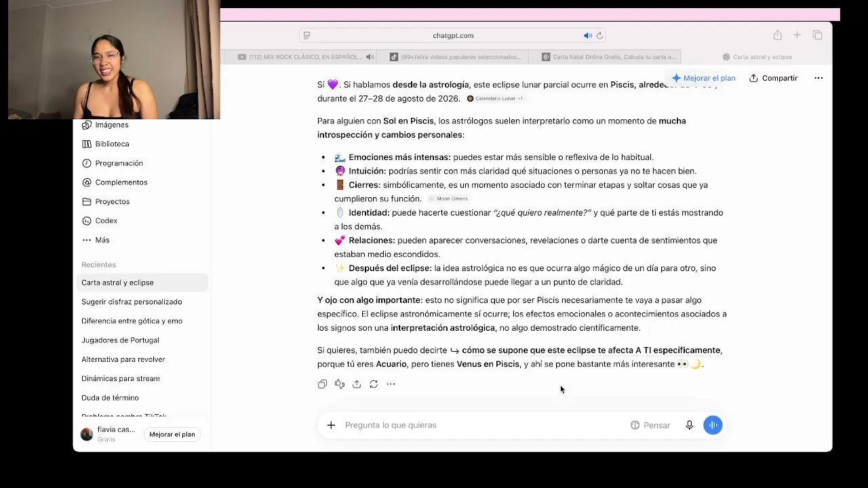Share this response via upload icon
Viewport: 868px width, 488px height.
(x=357, y=384)
